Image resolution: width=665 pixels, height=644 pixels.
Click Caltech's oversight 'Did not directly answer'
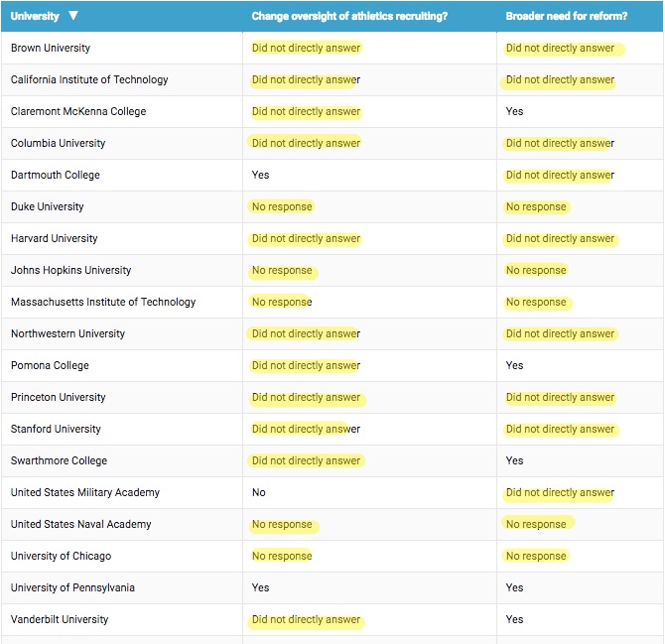pyautogui.click(x=306, y=79)
